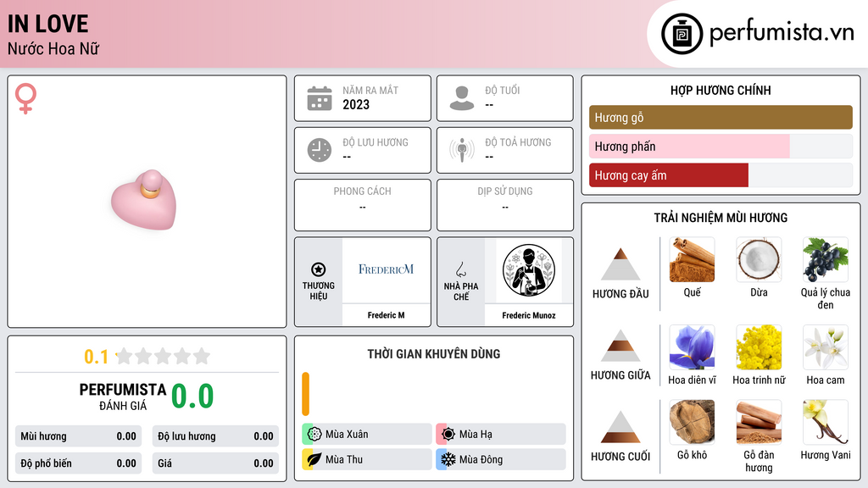Viewport: 868px width, 488px height.
Task: Select the Gỗ đàn hương sandalwood image
Action: 759,423
